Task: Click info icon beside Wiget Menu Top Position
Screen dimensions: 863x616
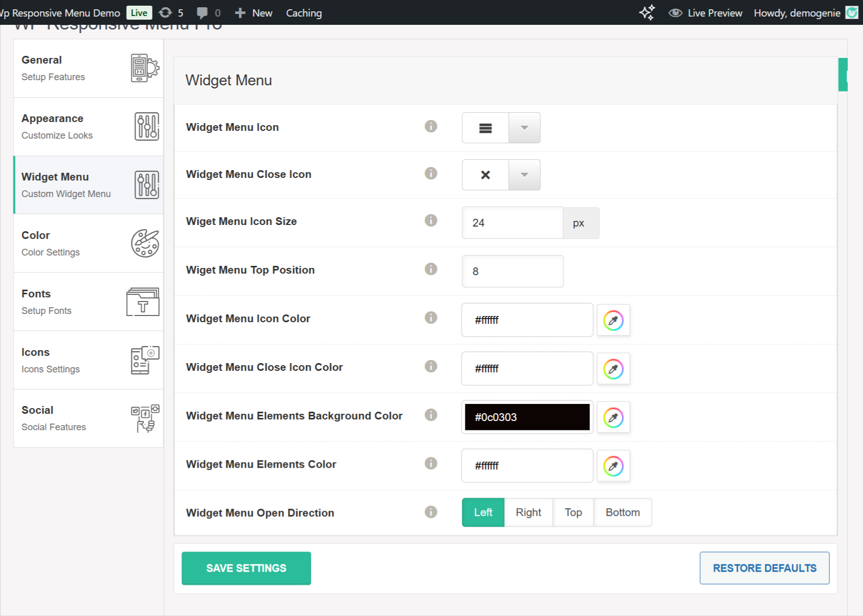Action: [x=431, y=269]
